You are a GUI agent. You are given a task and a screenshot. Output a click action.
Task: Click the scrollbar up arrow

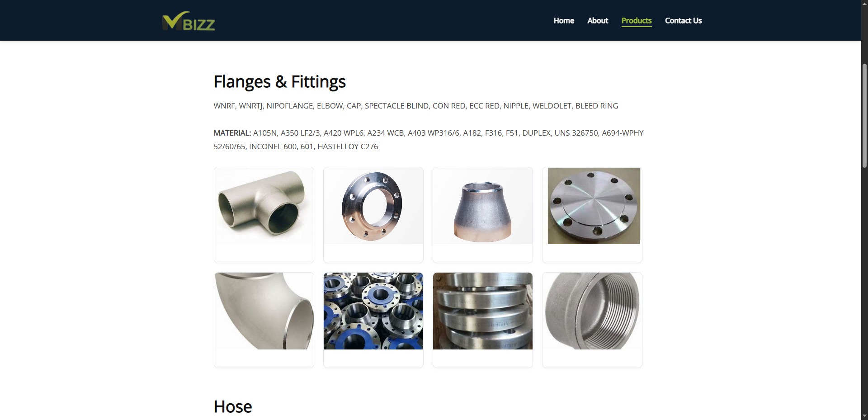coord(864,4)
